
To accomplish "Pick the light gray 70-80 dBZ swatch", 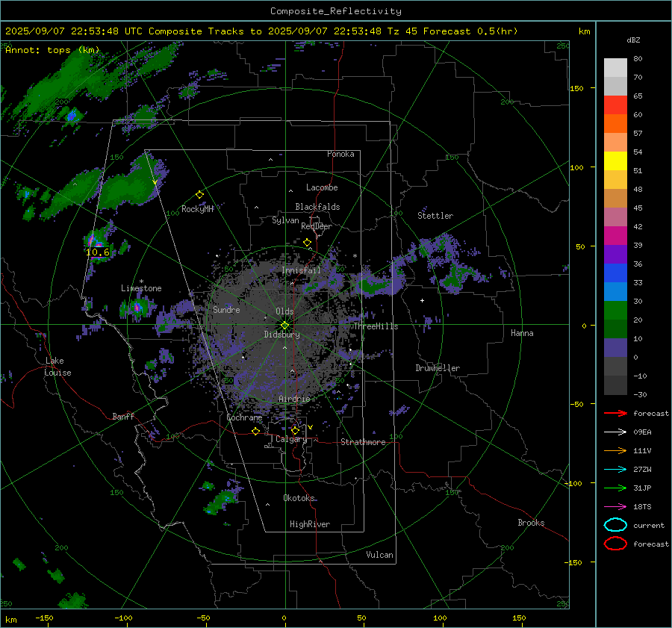I will coord(615,68).
